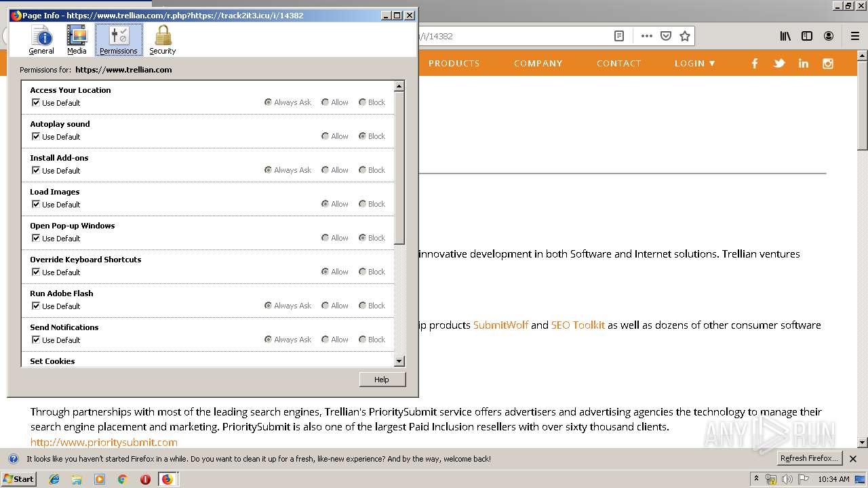Open the CONTACT page on Trellian site

tap(619, 63)
